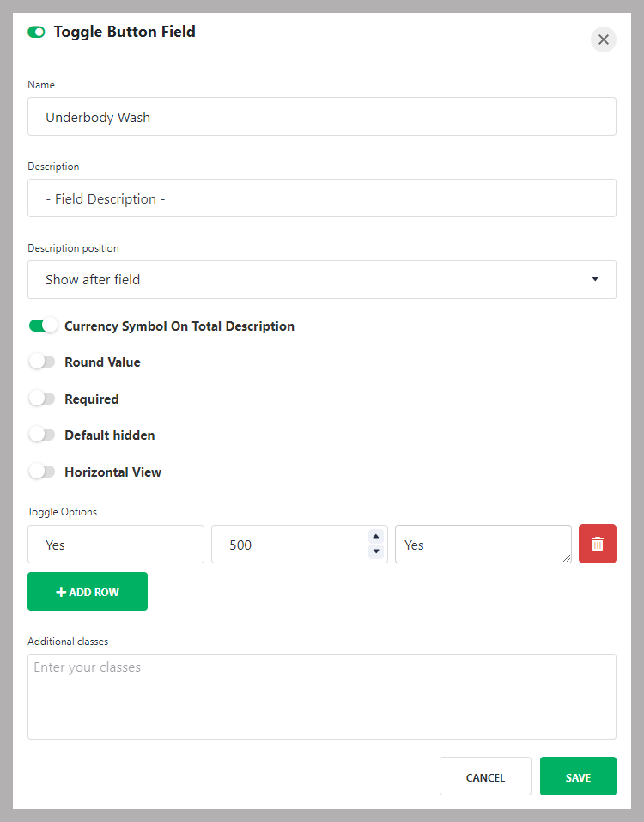Enable the Default hidden switch

[x=42, y=435]
